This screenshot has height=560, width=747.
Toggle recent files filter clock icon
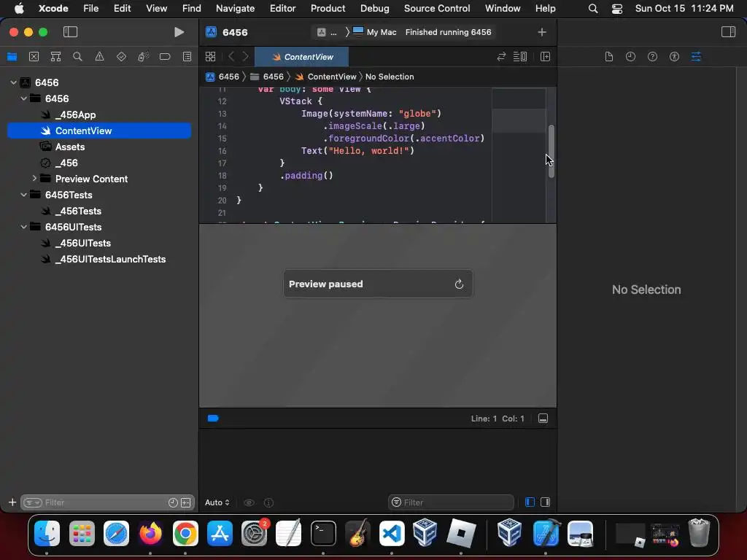(x=173, y=502)
